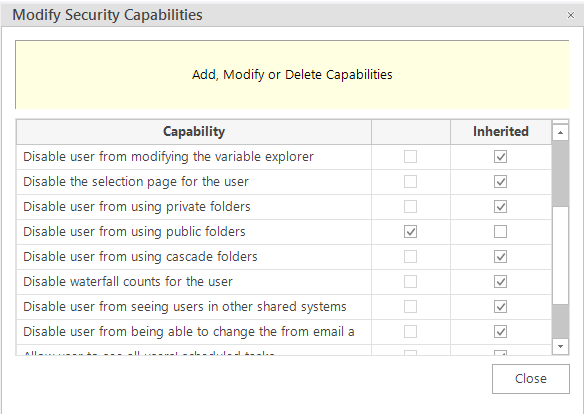
Task: Toggle inherited checkbox for selection page row
Action: pos(500,182)
